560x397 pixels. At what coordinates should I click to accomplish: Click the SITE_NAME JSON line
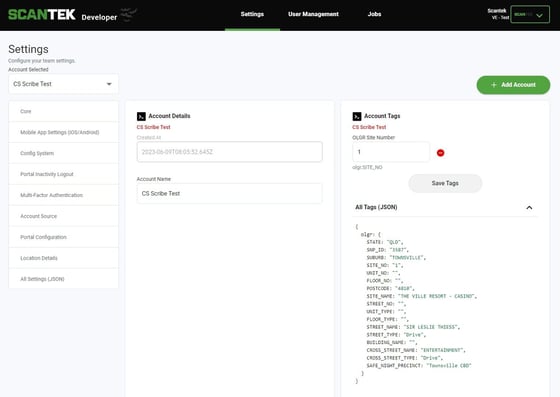[x=422, y=296]
